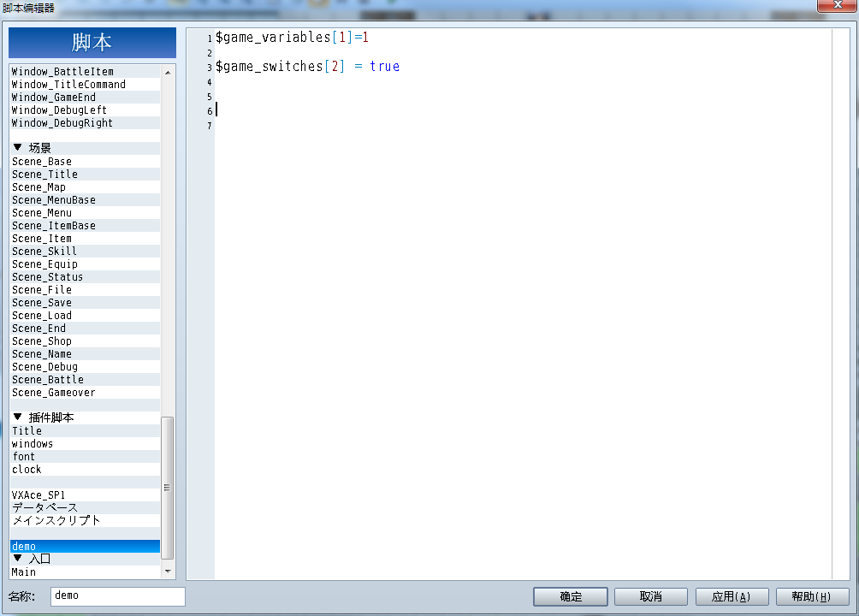The width and height of the screenshot is (859, 616).
Task: Select Scene_File script
Action: [85, 290]
